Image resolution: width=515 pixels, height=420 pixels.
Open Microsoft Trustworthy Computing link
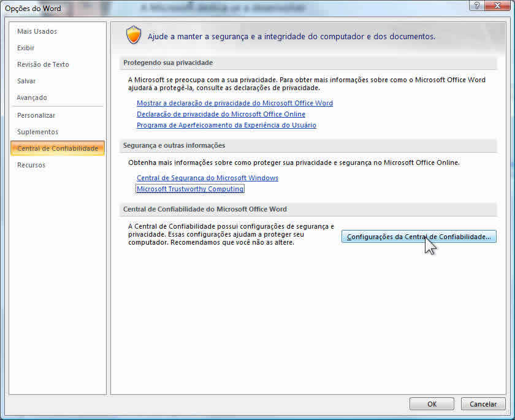[190, 189]
